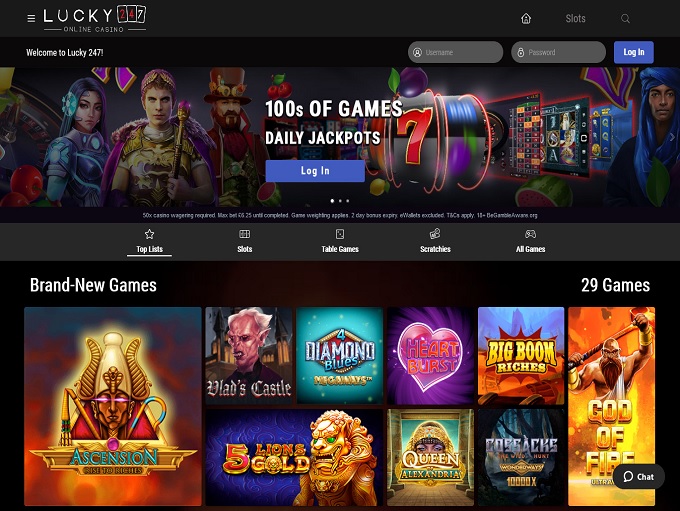680x511 pixels.
Task: Select the Top Lists star icon
Action: 149,234
